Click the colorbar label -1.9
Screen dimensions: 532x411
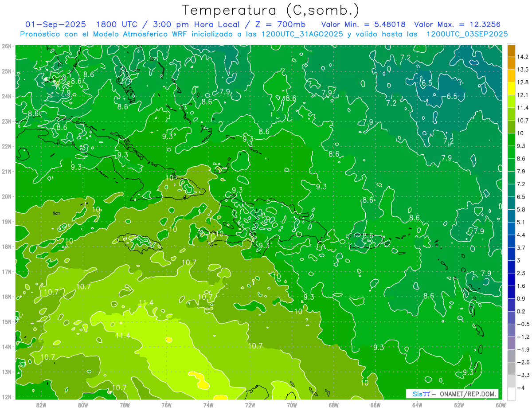pos(523,349)
